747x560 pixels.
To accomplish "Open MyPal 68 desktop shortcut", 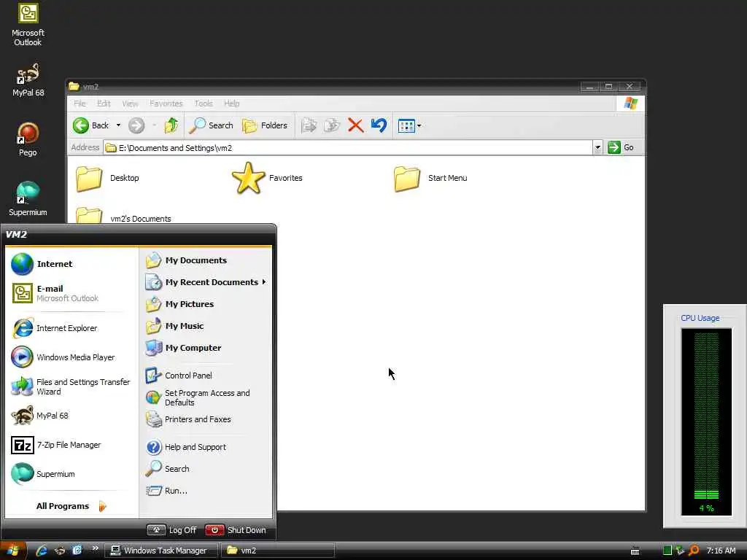I will tap(28, 80).
